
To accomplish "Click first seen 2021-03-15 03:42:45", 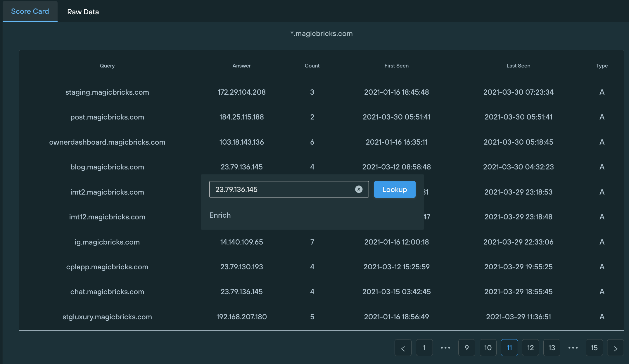I will point(396,292).
